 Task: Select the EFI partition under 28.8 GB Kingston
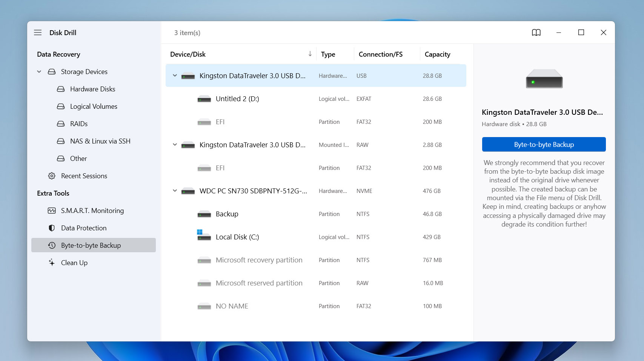316,122
